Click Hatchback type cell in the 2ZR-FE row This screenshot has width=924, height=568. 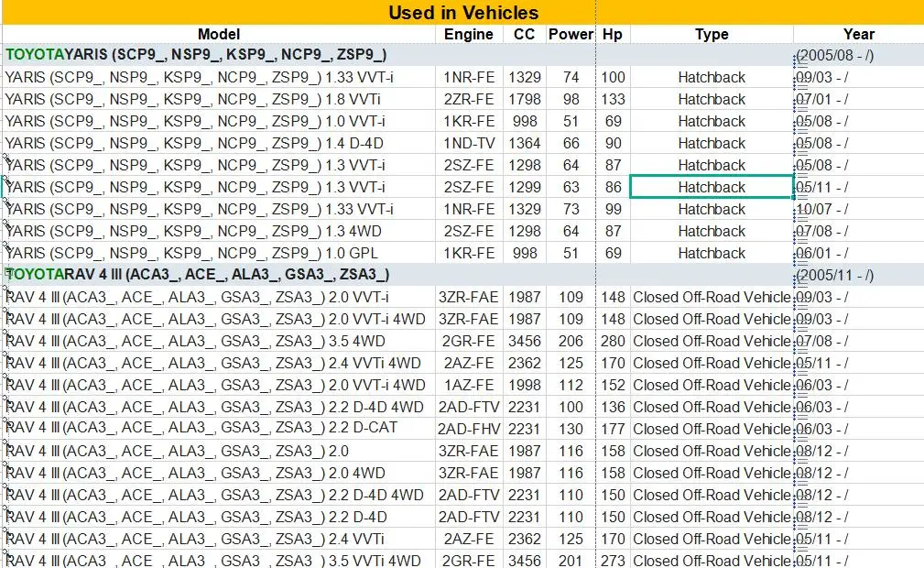pos(712,99)
